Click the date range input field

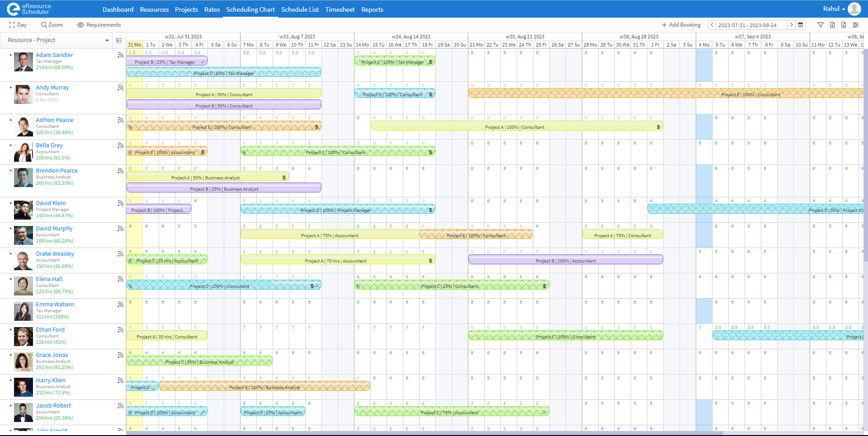(x=751, y=25)
